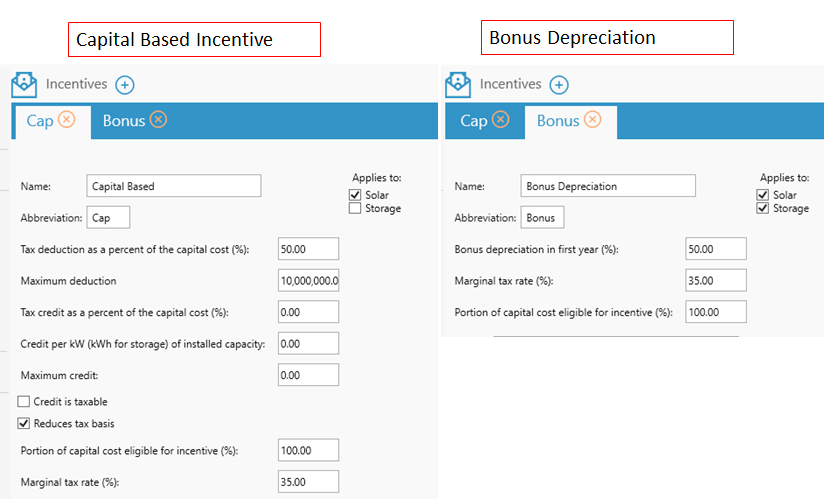Uncheck Solar for the Capital Based incentive
The width and height of the screenshot is (831, 504).
355,195
